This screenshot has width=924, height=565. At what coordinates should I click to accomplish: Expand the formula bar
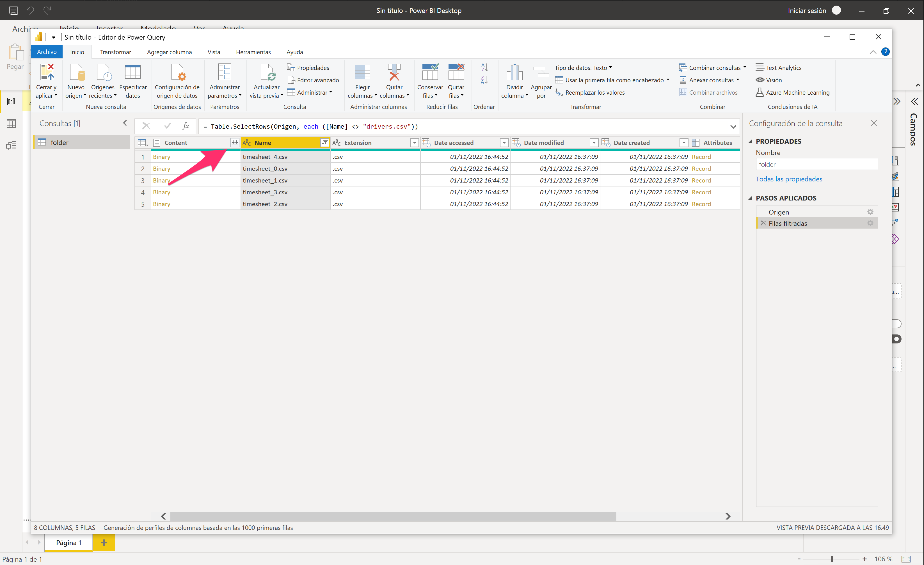point(733,126)
